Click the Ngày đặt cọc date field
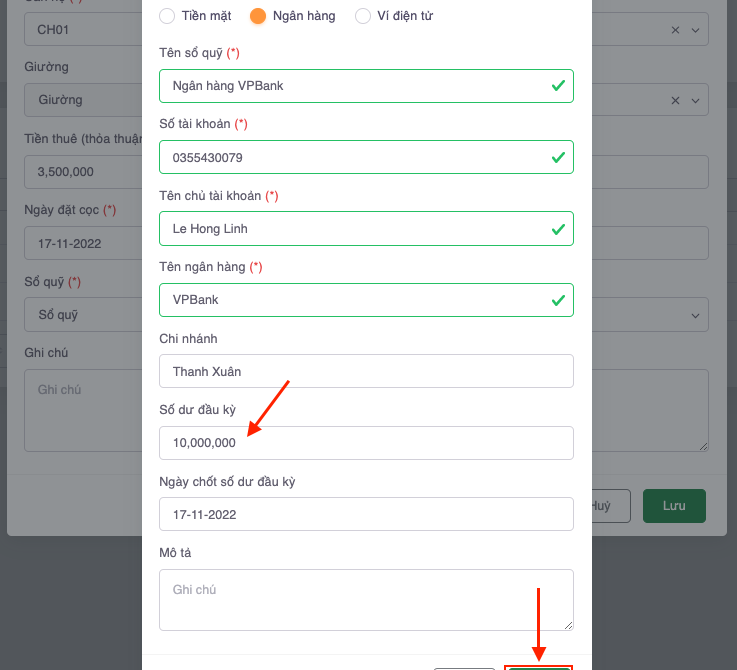Screen dimensions: 737x670 [80, 243]
